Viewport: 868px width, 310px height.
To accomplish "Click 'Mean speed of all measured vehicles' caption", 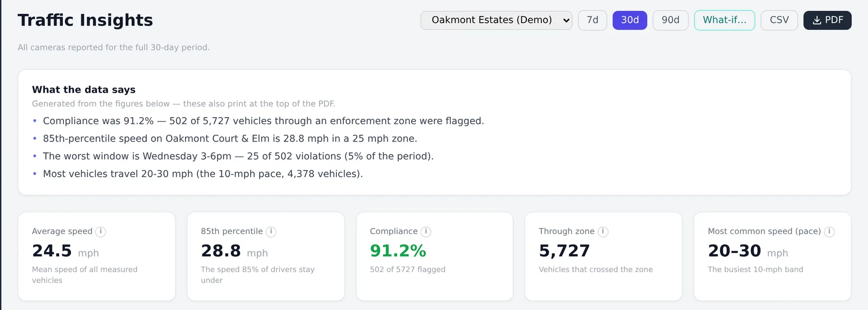I will pyautogui.click(x=85, y=275).
